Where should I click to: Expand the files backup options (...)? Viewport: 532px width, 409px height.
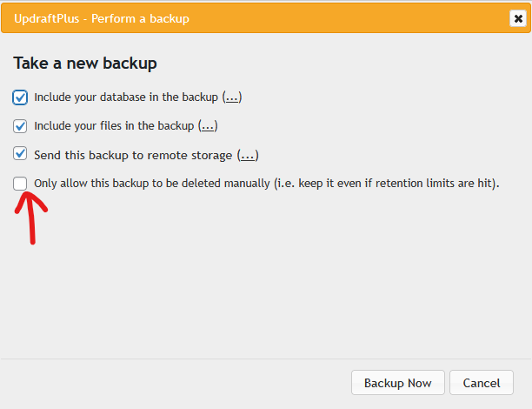tap(208, 126)
